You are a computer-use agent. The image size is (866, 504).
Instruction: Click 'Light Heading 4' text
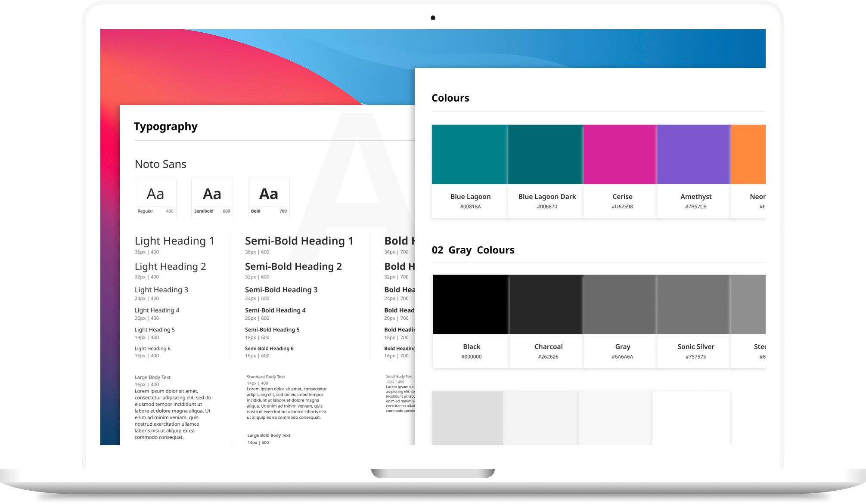pyautogui.click(x=157, y=310)
